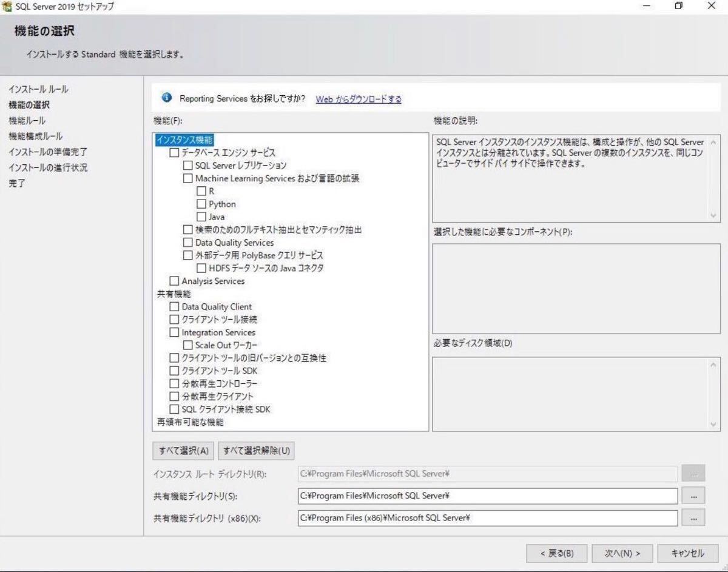This screenshot has width=728, height=572.
Task: Select 再頒布可能な機能 tree heading
Action: pos(190,422)
